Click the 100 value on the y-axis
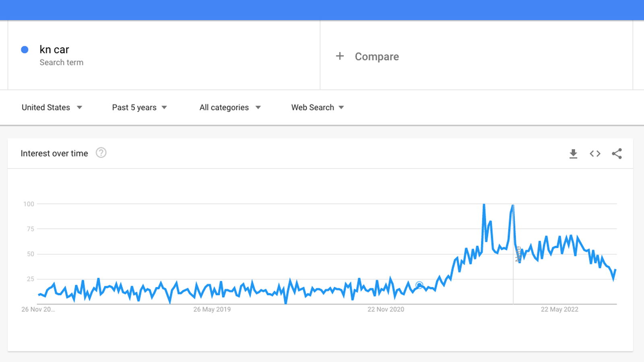 [29, 204]
